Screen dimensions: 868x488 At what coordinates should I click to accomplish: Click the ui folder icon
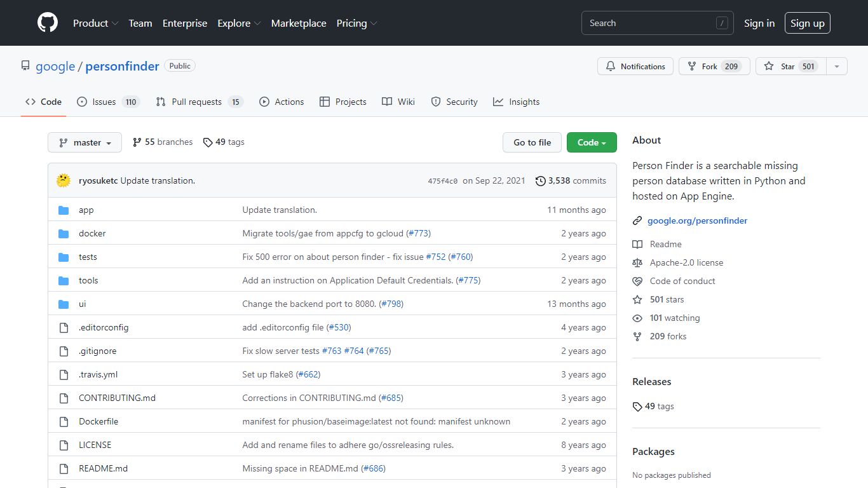[x=64, y=304]
